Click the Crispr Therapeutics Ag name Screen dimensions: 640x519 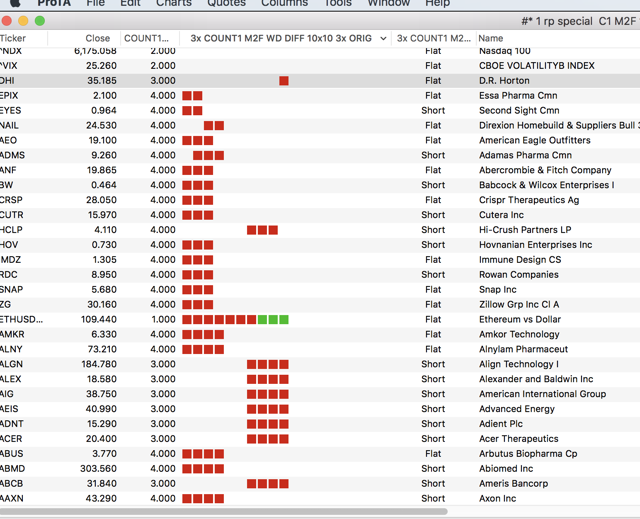[x=529, y=200]
